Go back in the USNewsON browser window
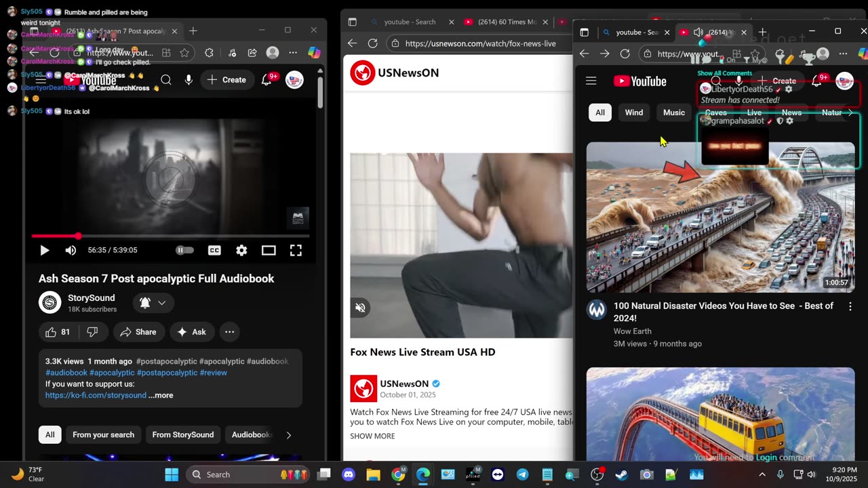The image size is (868, 488). [352, 43]
